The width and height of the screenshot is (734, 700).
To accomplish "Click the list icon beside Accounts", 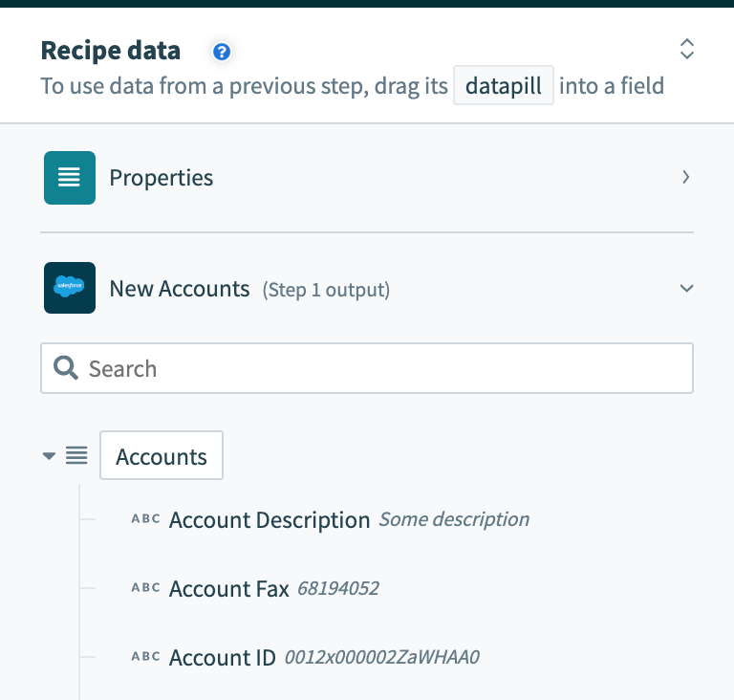I will [x=76, y=455].
